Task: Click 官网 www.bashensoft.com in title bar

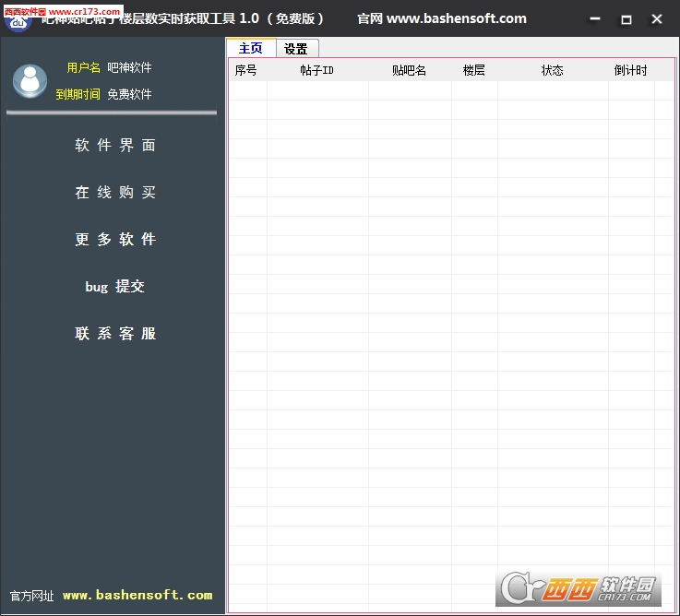Action: pos(442,18)
